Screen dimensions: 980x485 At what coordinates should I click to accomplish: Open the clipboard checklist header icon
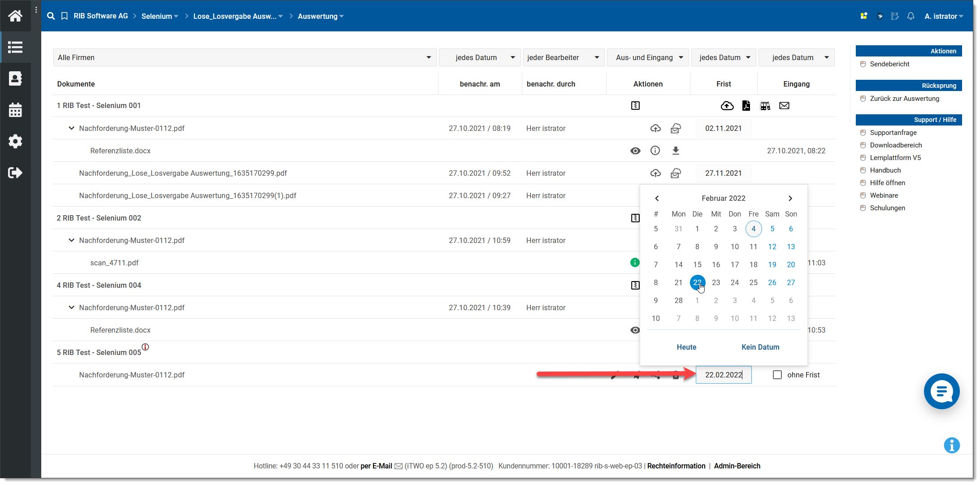click(880, 16)
